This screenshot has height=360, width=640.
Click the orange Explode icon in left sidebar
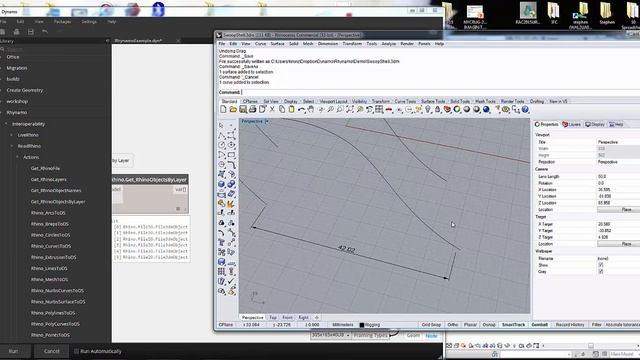[x=231, y=204]
